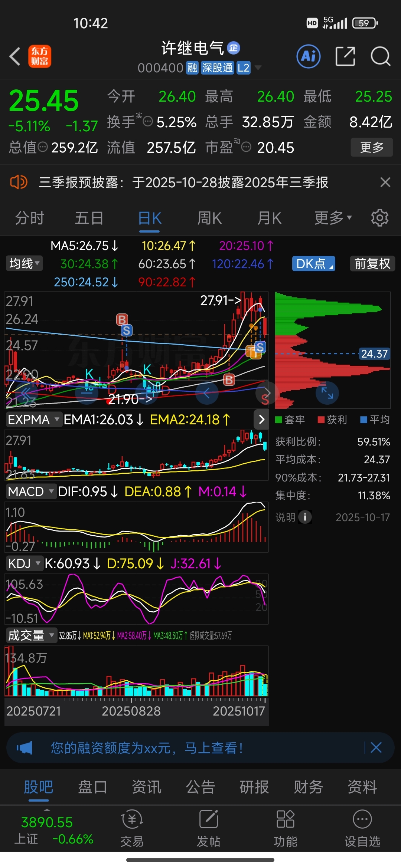Open the 资料 profile tab
Viewport: 401px width, 868px height.
(362, 787)
